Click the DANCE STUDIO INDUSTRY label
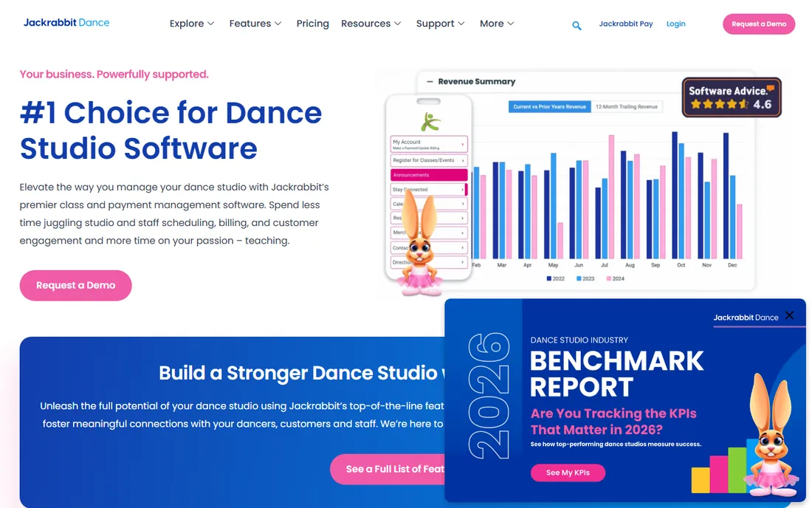This screenshot has width=812, height=508. pyautogui.click(x=579, y=340)
